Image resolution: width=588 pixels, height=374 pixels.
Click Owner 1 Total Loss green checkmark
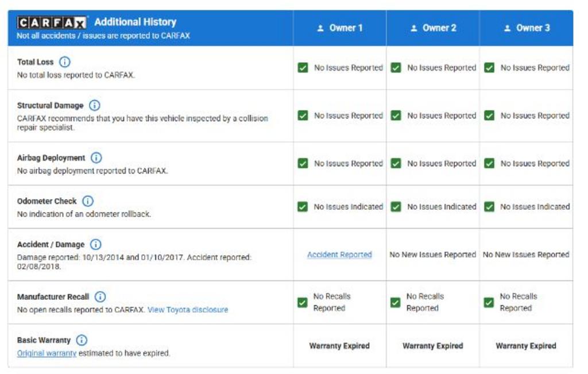(x=303, y=68)
